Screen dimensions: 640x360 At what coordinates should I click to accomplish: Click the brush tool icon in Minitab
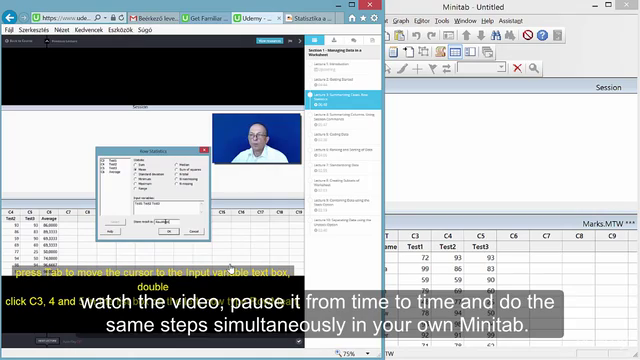click(x=402, y=68)
